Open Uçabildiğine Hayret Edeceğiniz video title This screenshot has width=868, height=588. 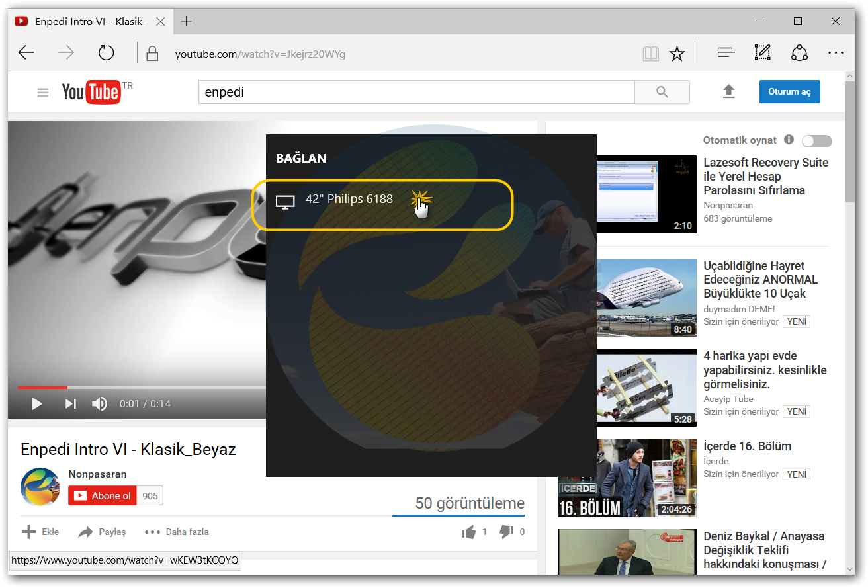click(761, 280)
